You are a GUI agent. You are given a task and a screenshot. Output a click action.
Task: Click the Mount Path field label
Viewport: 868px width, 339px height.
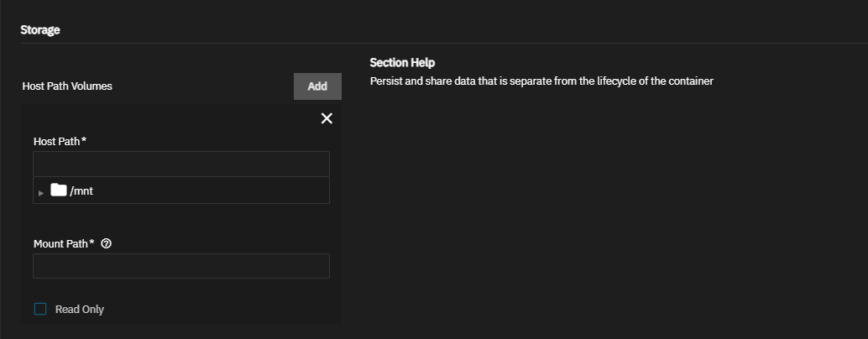[61, 243]
